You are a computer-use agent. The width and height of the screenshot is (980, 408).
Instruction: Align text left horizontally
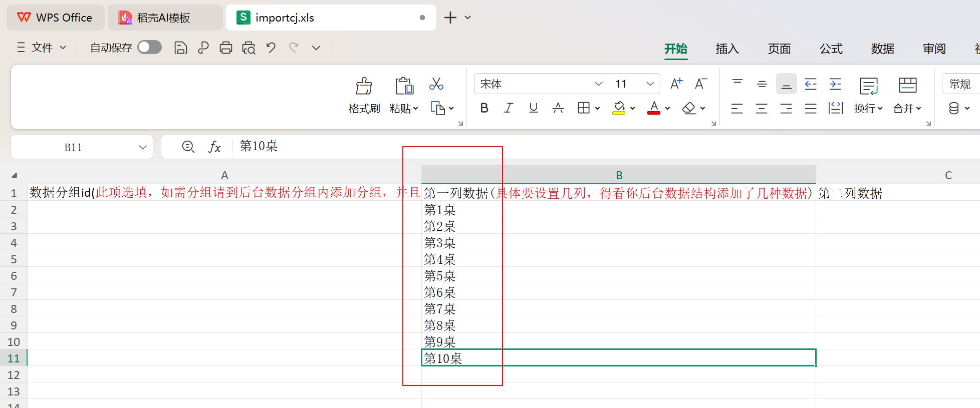pyautogui.click(x=737, y=108)
